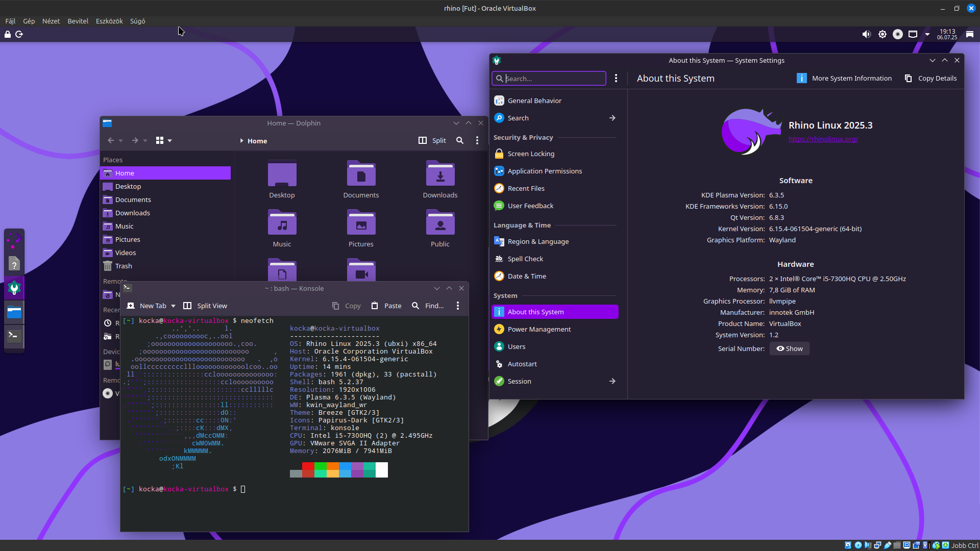Viewport: 980px width, 551px height.
Task: Open New Tab profile dropdown in Konsole
Action: [173, 306]
